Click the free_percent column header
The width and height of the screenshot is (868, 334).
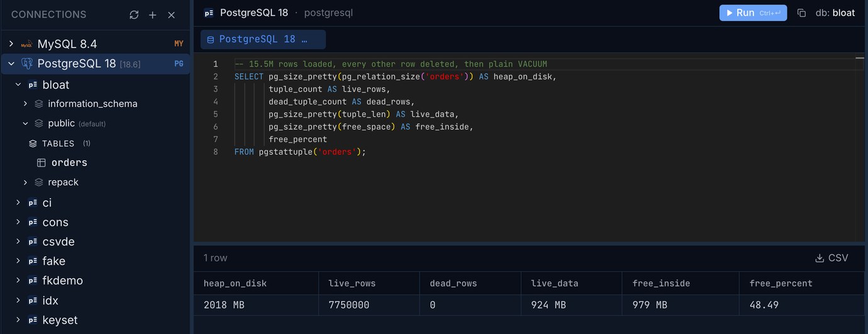click(x=803, y=284)
